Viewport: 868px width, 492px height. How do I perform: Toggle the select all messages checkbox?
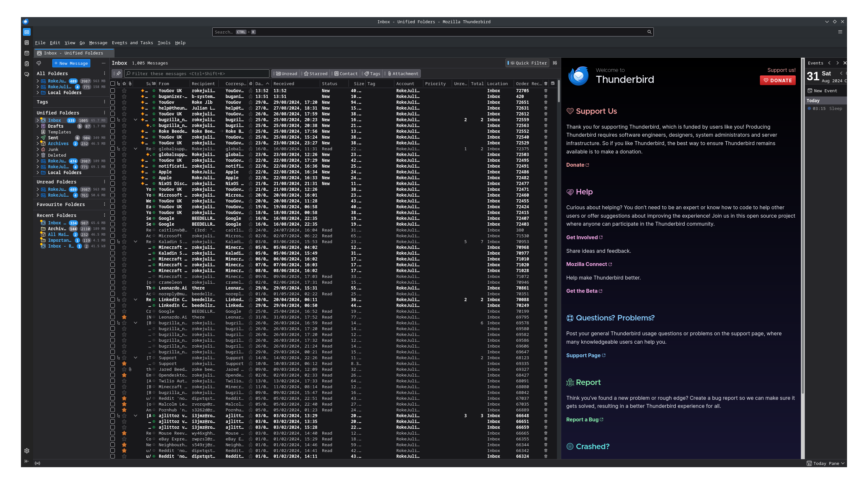pos(113,84)
